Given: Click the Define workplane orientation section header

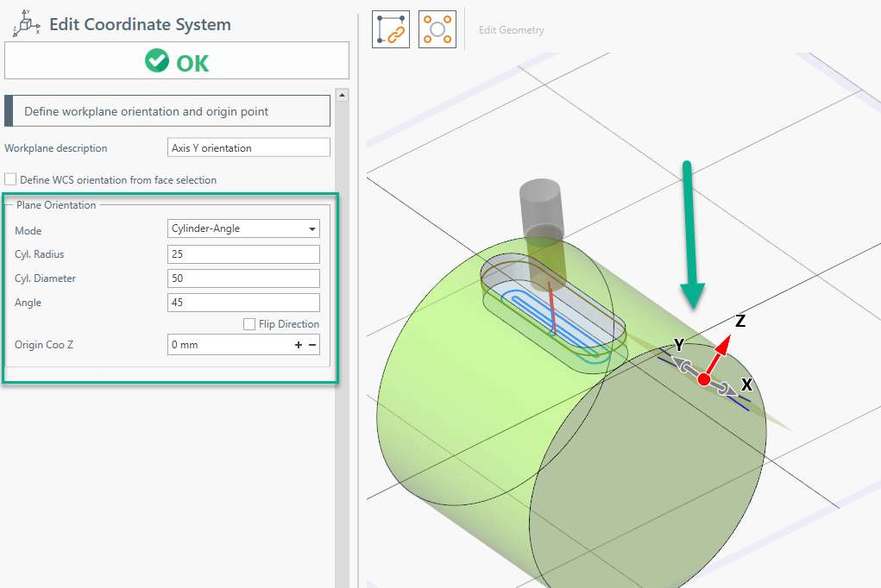Looking at the screenshot, I should pyautogui.click(x=167, y=111).
